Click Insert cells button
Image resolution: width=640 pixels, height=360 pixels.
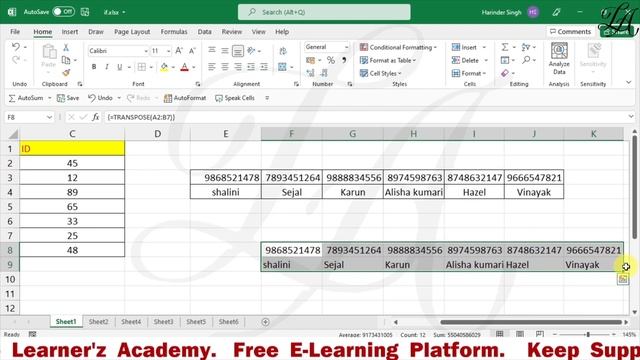tap(464, 47)
